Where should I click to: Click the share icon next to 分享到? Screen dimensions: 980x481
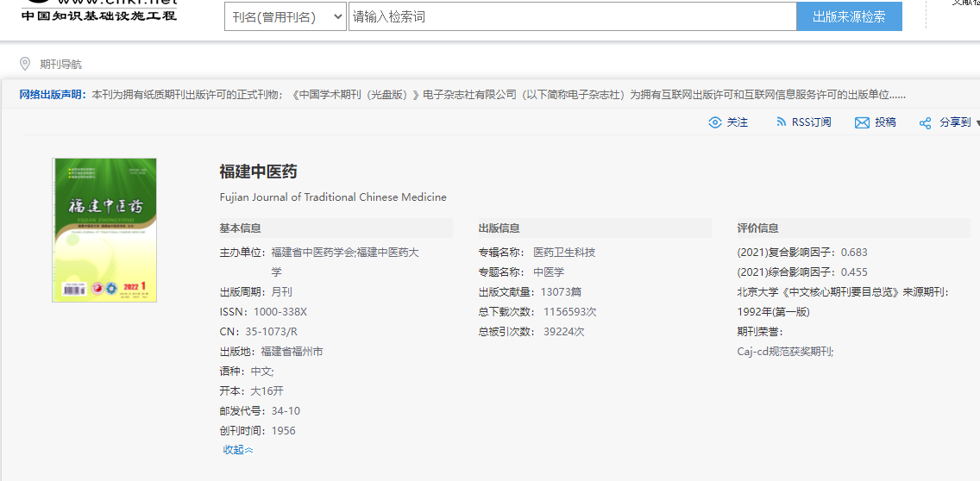coord(925,123)
